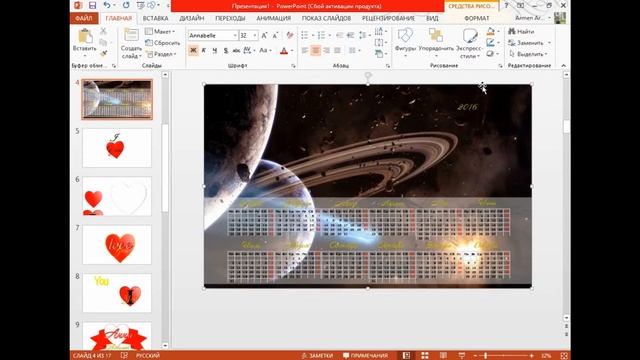Open the Annabelle font name dropdown
This screenshot has width=640, height=360.
tap(235, 36)
